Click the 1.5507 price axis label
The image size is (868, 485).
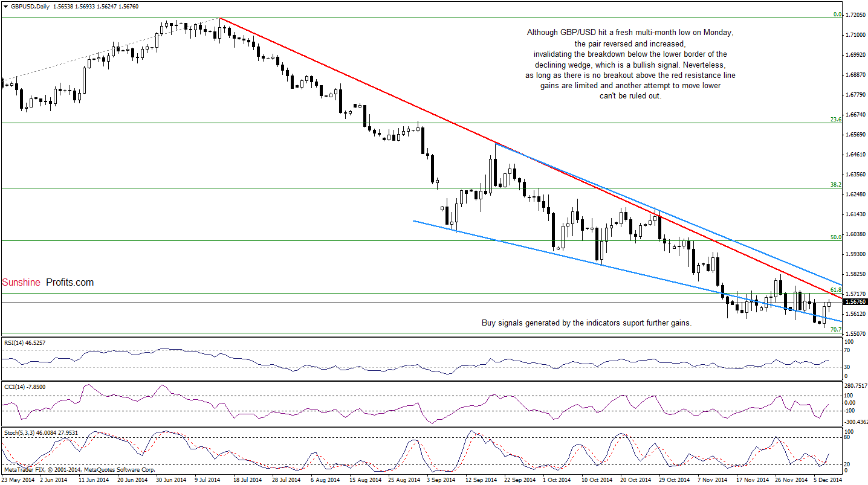(855, 333)
